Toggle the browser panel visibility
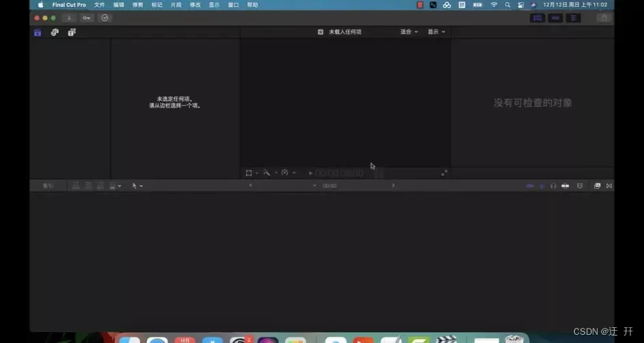This screenshot has width=644, height=343. pyautogui.click(x=537, y=18)
